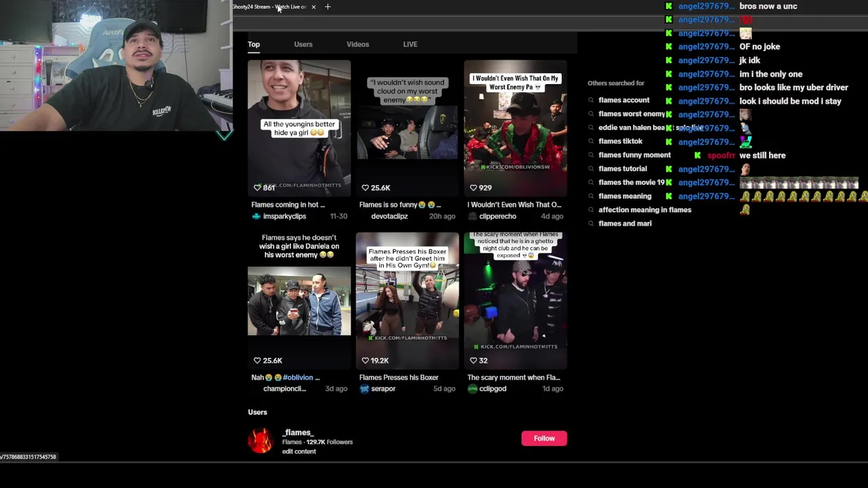Search suggestion 'flames tutorial'
This screenshot has height=488, width=868.
(623, 169)
